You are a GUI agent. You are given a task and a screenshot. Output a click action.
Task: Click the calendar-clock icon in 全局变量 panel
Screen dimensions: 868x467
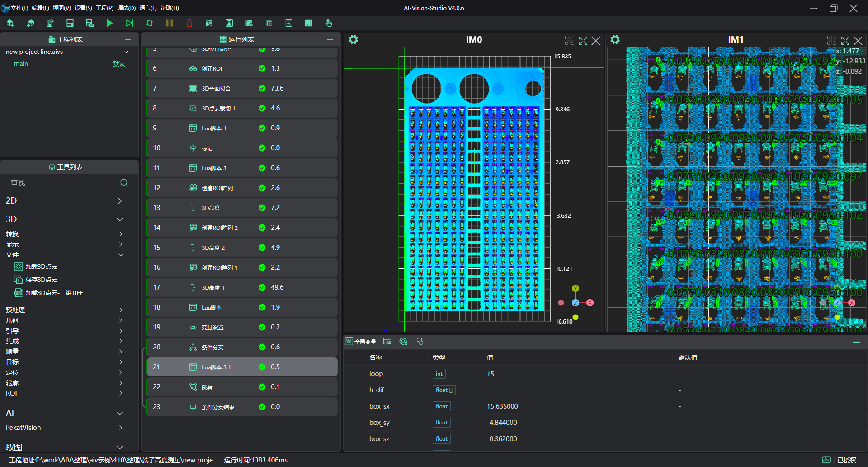pos(420,342)
